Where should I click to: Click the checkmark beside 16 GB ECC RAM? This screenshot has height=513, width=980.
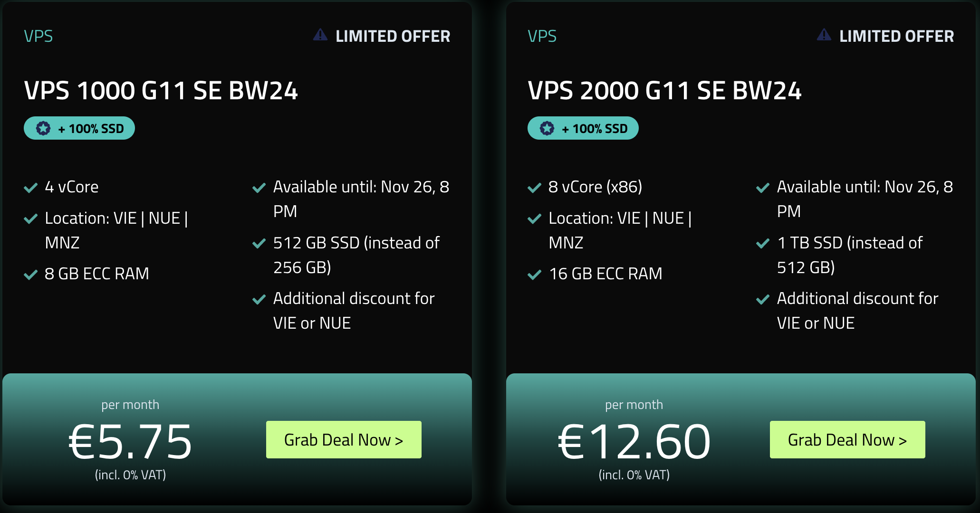(x=535, y=275)
